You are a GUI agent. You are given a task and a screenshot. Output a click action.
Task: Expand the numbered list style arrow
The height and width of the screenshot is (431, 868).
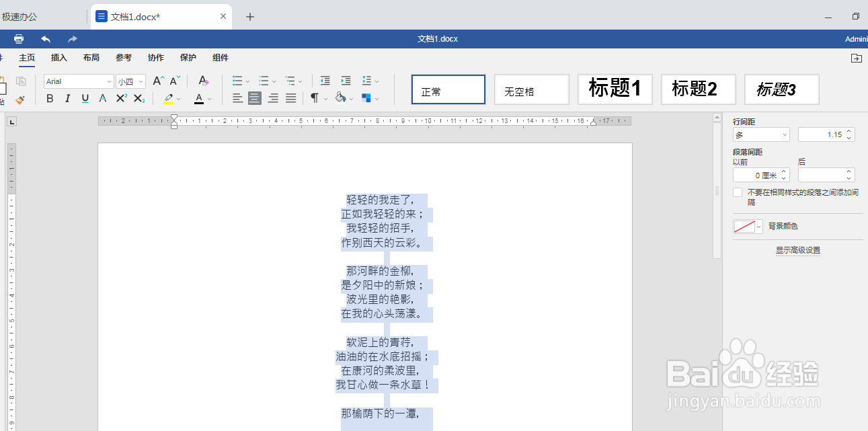[x=275, y=81]
